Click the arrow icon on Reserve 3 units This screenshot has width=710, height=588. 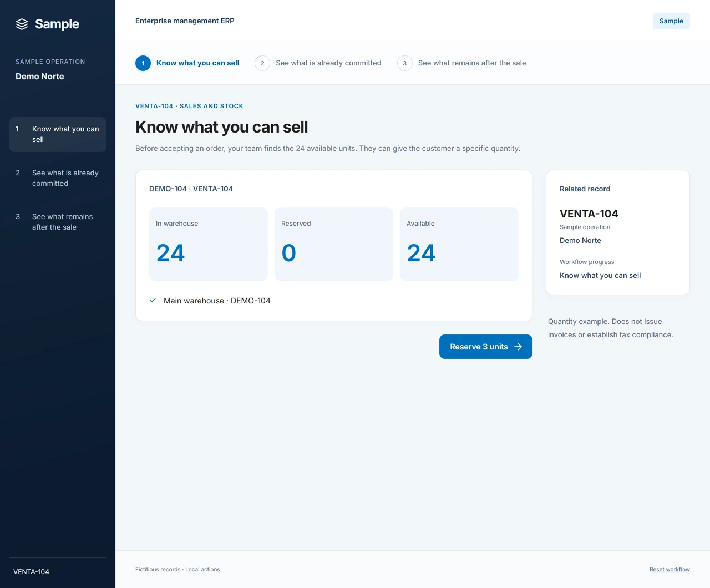coord(518,347)
